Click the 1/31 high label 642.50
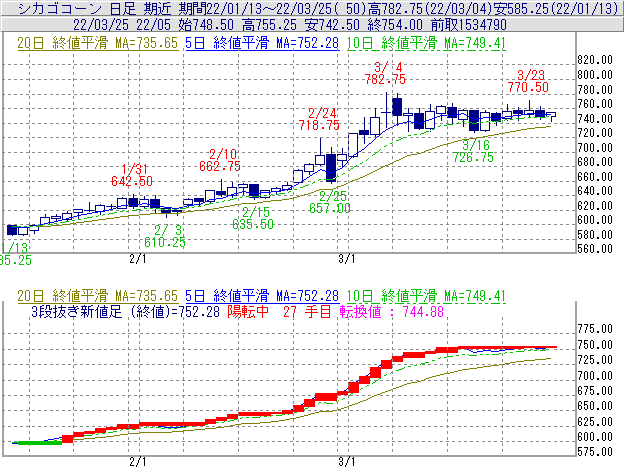Viewport: 624px width, 475px height. [x=132, y=182]
